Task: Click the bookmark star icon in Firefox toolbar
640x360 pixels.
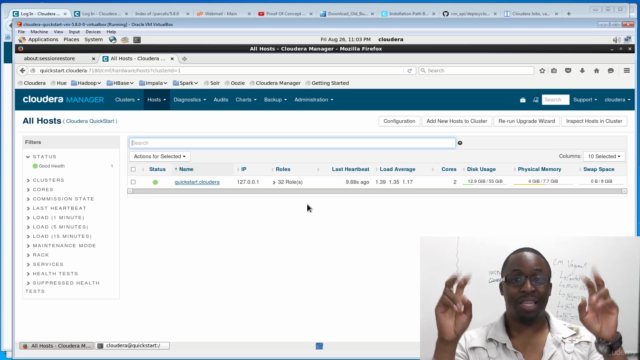Action: (542, 71)
